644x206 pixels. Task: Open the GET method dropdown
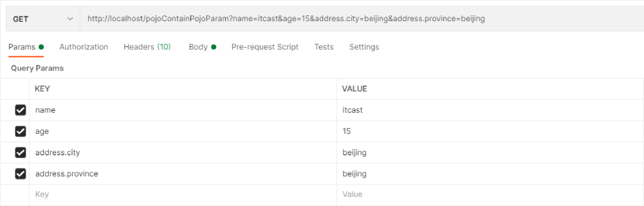pos(43,19)
